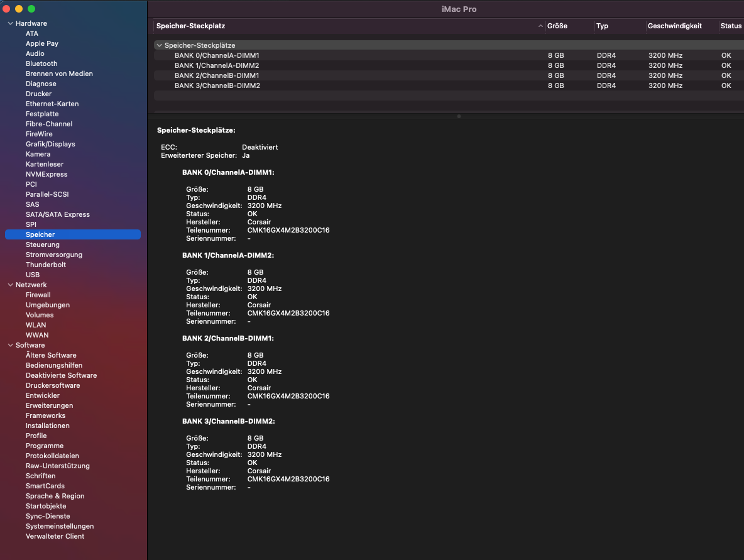Select the BANK 0/ChannelA-DIMM1 table row
The height and width of the screenshot is (560, 744).
coord(217,55)
